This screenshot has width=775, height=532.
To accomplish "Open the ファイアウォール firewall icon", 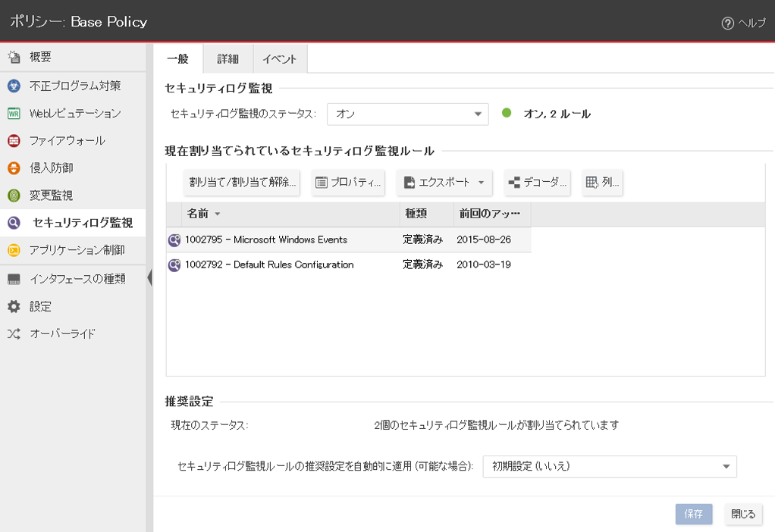I will (x=14, y=140).
